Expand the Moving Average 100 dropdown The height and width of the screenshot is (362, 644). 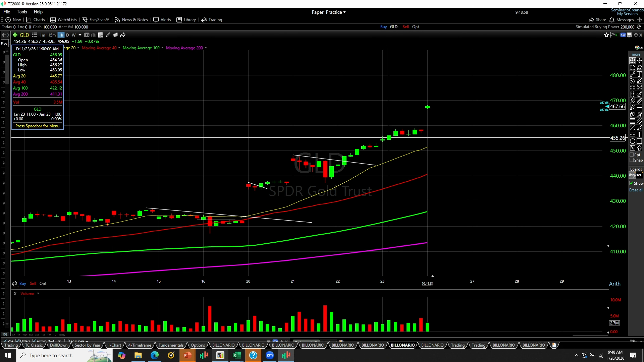coord(162,48)
